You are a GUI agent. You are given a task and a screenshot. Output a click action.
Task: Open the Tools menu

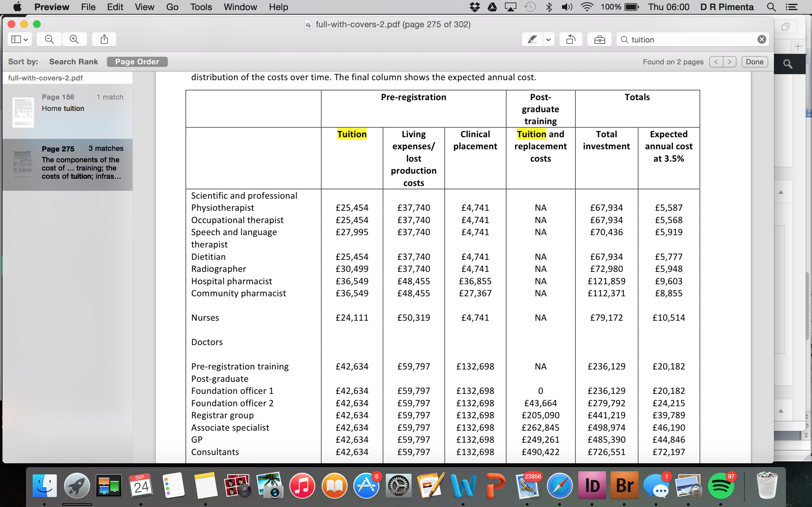tap(201, 7)
